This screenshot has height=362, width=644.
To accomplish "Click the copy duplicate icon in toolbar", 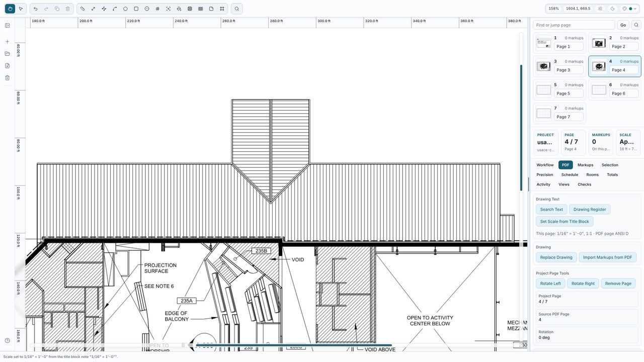I will pyautogui.click(x=57, y=9).
